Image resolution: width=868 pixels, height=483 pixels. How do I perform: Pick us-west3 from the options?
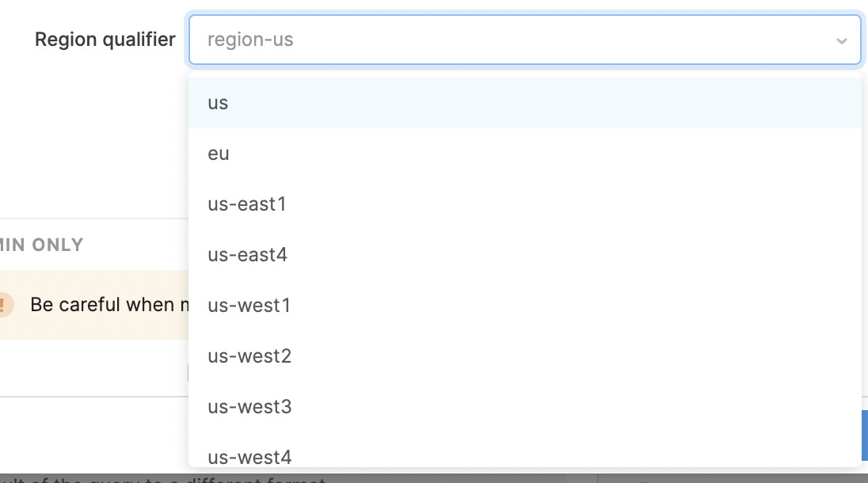pyautogui.click(x=525, y=407)
